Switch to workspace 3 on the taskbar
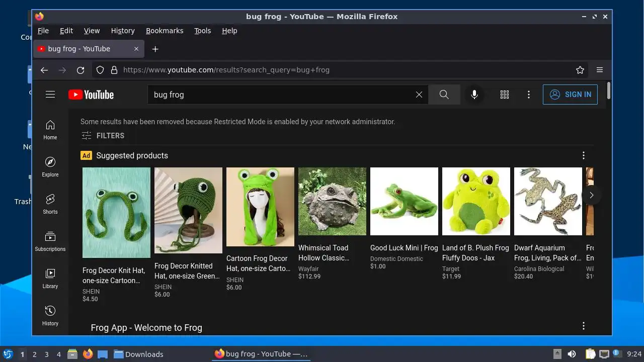 46,354
